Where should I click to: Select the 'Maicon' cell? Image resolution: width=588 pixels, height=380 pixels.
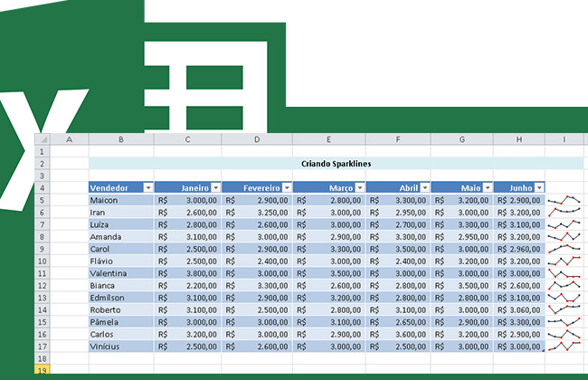point(121,200)
